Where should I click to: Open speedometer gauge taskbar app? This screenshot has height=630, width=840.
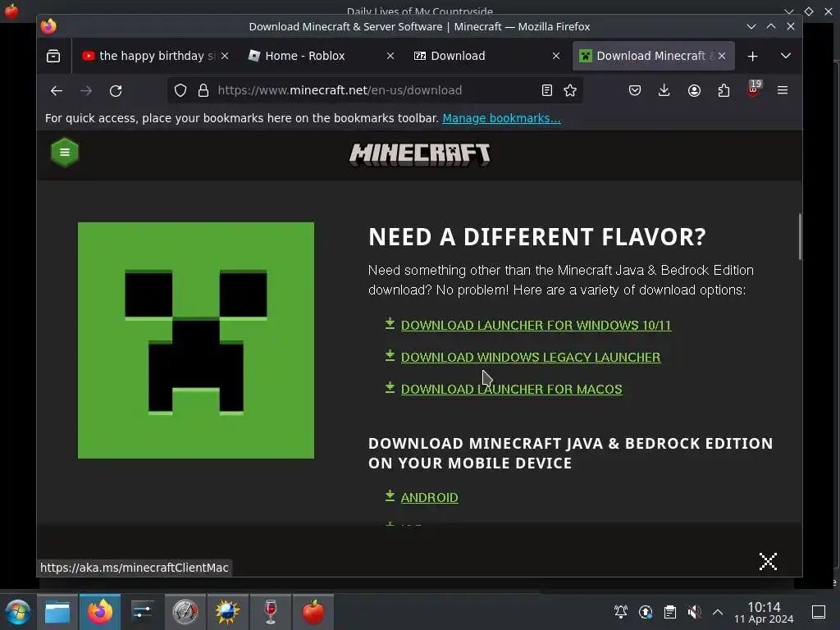tap(185, 612)
